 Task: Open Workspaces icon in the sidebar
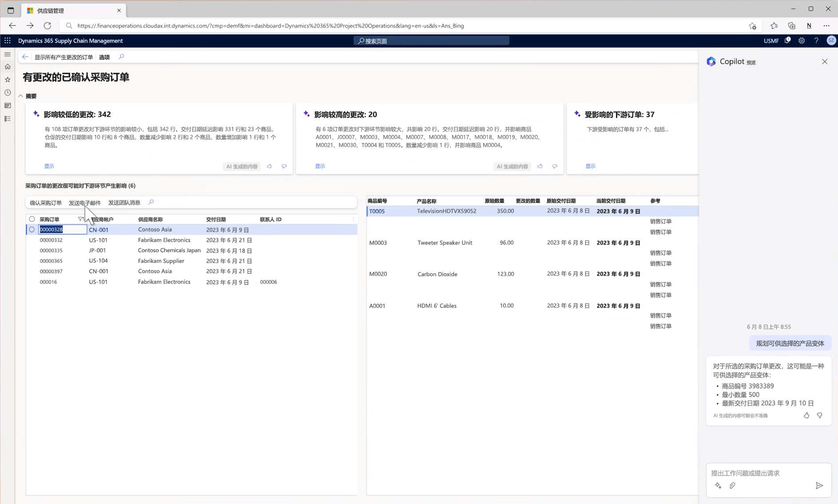pos(8,105)
